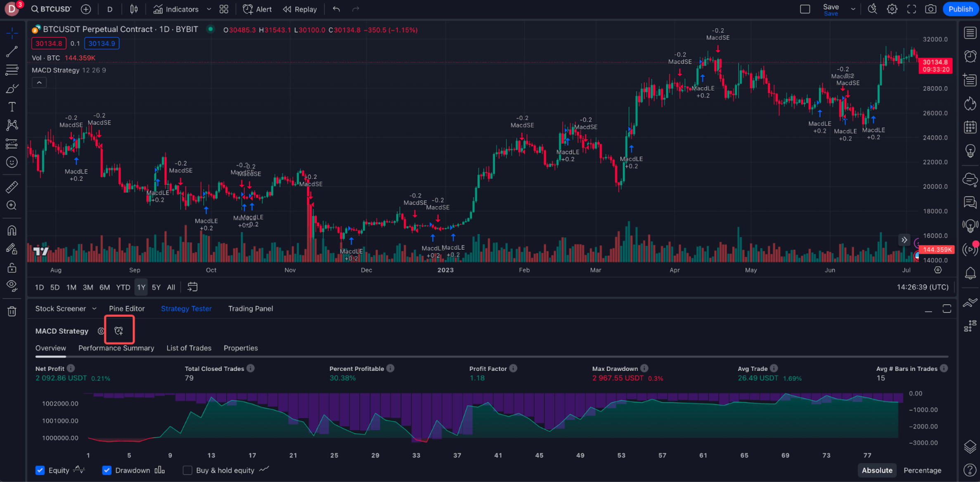Select the trend line drawing tool

pyautogui.click(x=12, y=51)
